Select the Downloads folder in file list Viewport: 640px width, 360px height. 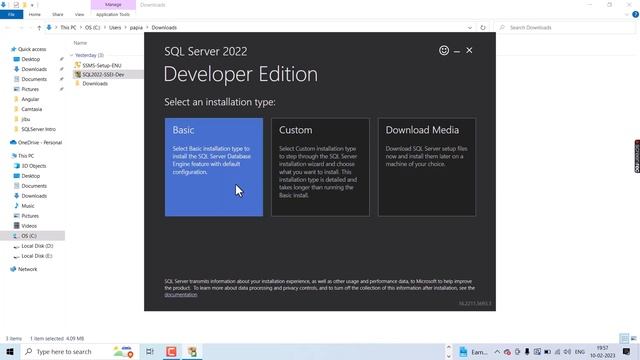95,84
